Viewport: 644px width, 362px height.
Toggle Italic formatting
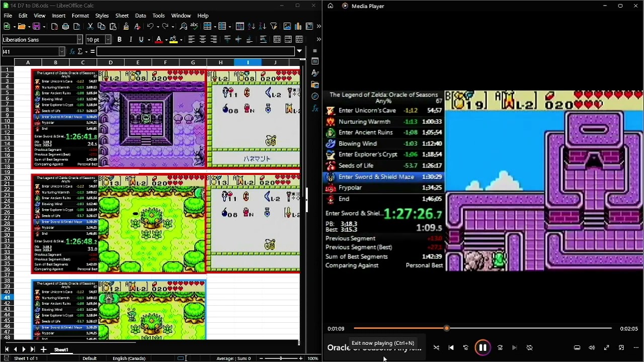click(130, 39)
